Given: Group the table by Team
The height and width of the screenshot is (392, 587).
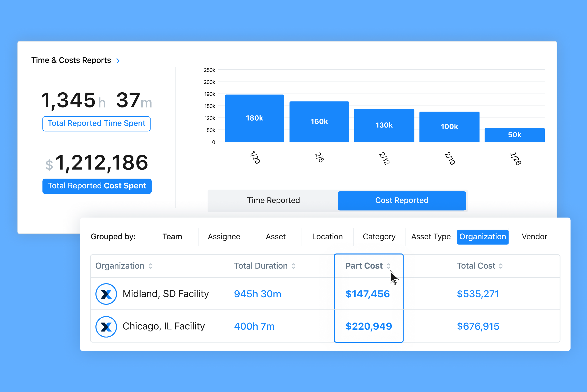Looking at the screenshot, I should pyautogui.click(x=172, y=237).
